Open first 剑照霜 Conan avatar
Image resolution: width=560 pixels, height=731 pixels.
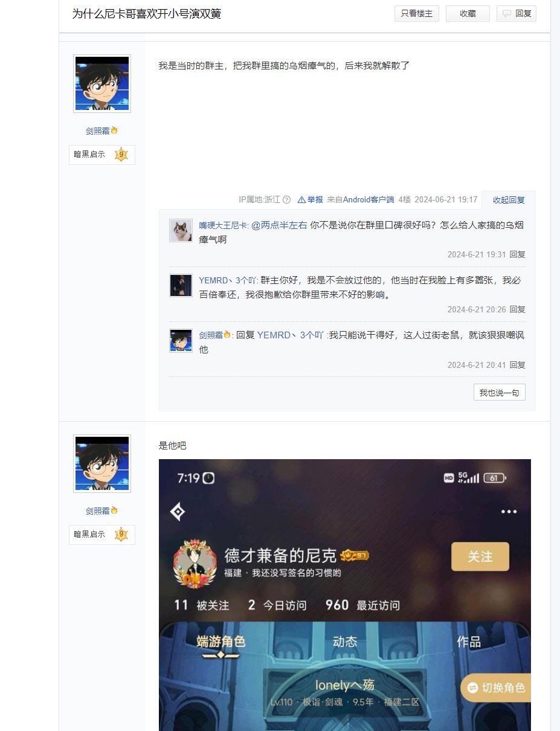coord(102,83)
